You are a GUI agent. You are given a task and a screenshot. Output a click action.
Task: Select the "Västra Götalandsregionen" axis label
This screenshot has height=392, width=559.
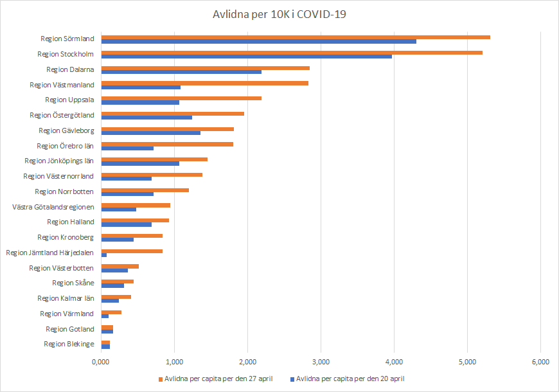[x=53, y=207]
